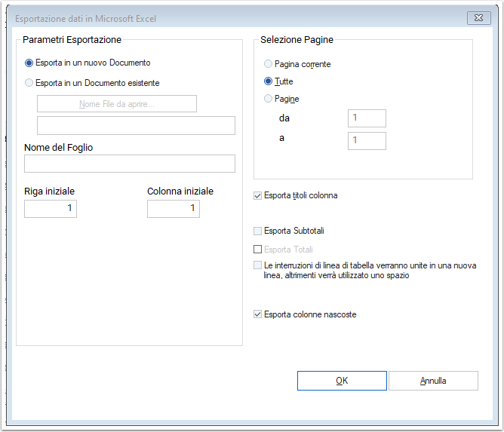Cancel the dialog with Annulla

click(433, 381)
